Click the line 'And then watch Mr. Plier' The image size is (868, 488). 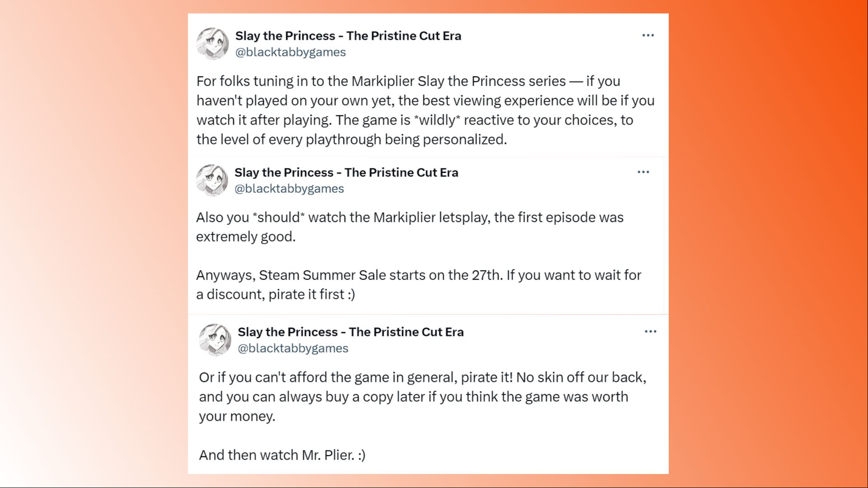[282, 455]
